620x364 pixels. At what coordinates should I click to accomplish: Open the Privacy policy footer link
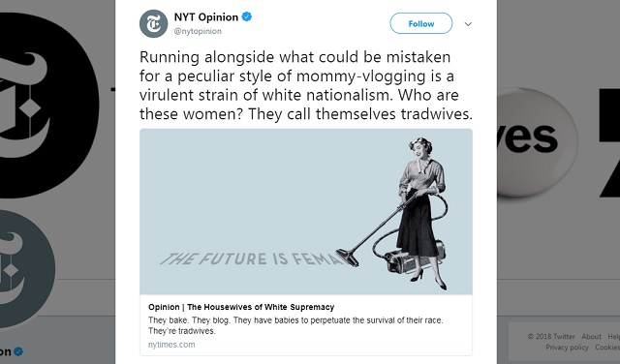567,348
